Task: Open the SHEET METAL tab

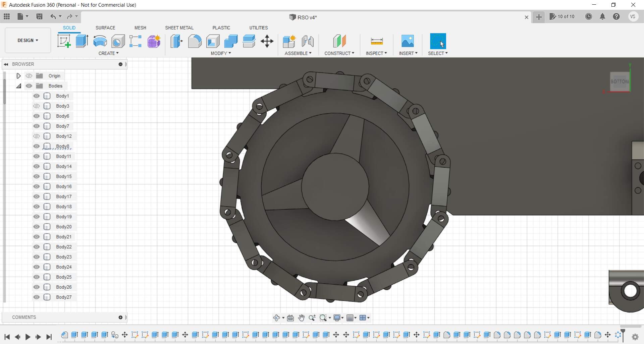Action: click(x=179, y=28)
